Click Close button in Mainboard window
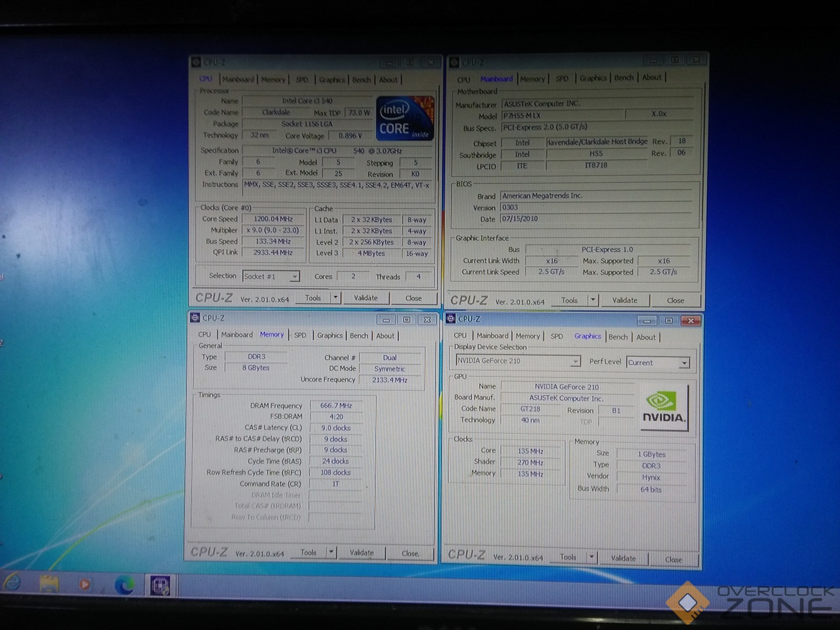 click(x=675, y=301)
